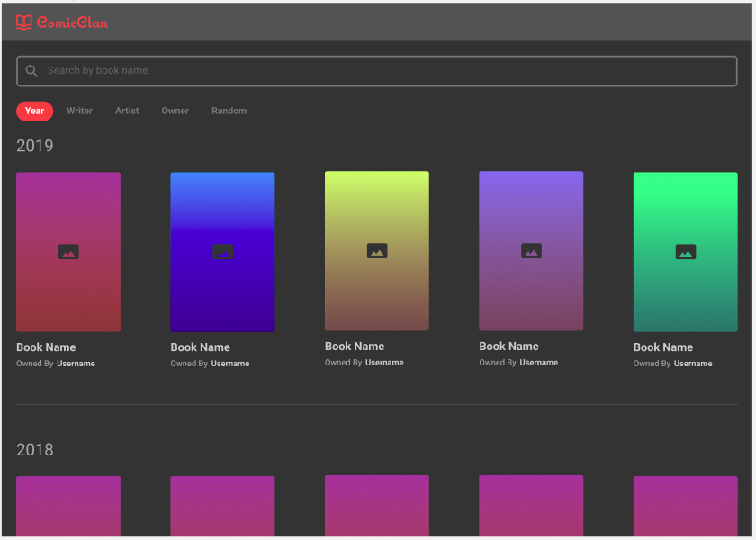Click image placeholder icon on green cover
Viewport: 756px width, 540px height.
click(x=686, y=252)
